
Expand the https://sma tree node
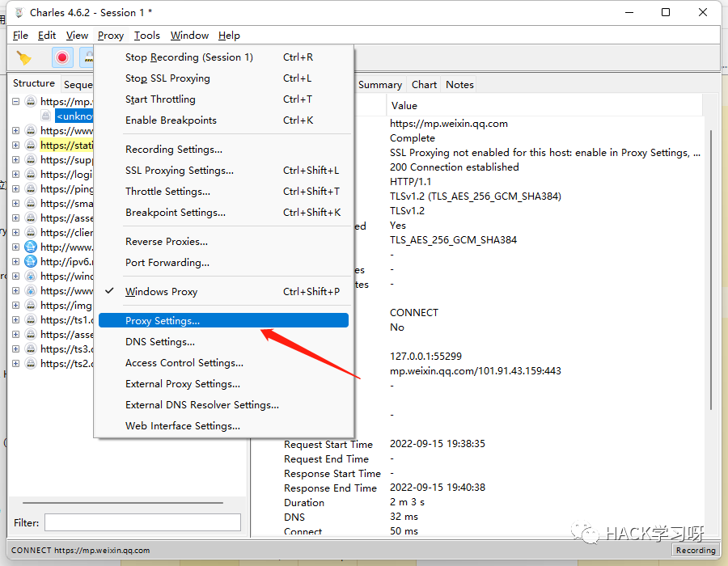tap(16, 203)
